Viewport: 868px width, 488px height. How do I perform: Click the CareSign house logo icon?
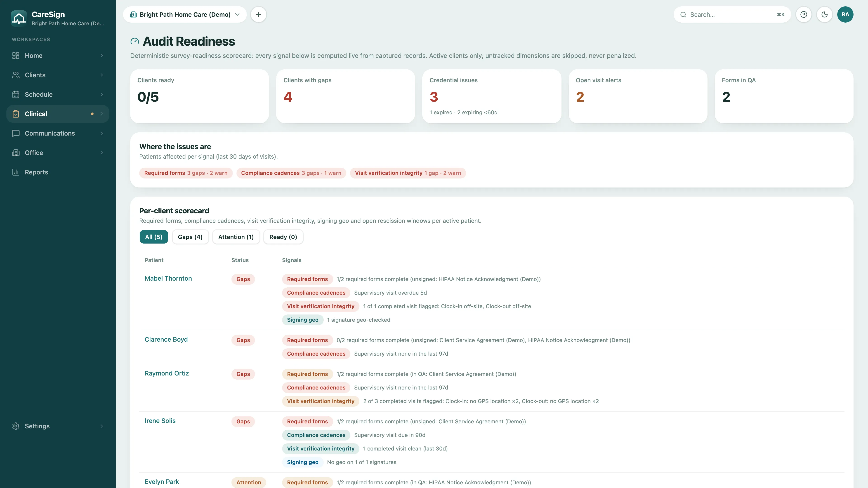[x=19, y=18]
